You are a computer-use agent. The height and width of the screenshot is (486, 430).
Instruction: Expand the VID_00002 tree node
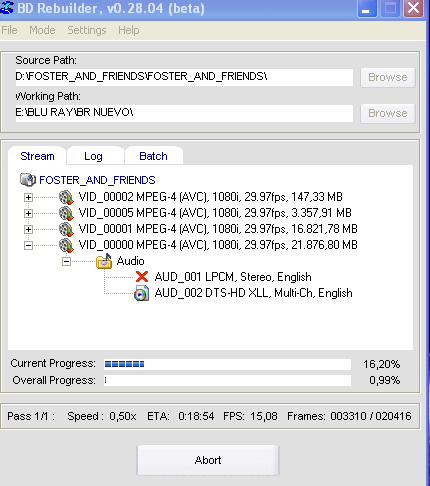click(28, 197)
